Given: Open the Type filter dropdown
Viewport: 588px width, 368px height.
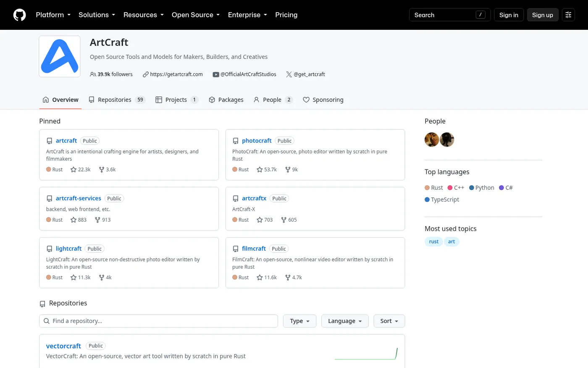Looking at the screenshot, I should tap(300, 321).
